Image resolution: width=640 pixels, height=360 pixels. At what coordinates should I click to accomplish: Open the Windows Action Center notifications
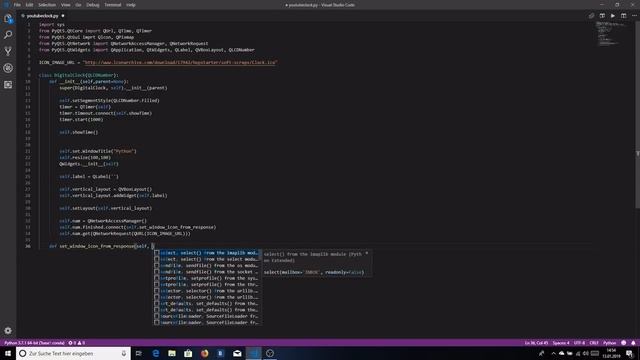click(629, 353)
